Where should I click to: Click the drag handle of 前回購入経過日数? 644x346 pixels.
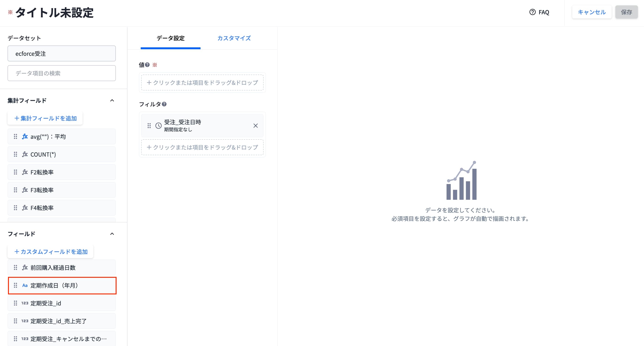point(15,267)
